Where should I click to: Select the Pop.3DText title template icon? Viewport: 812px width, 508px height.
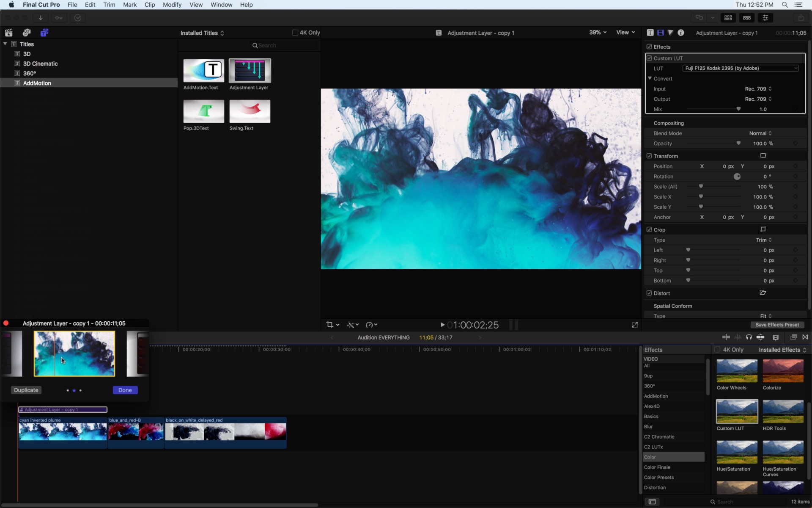coord(203,112)
